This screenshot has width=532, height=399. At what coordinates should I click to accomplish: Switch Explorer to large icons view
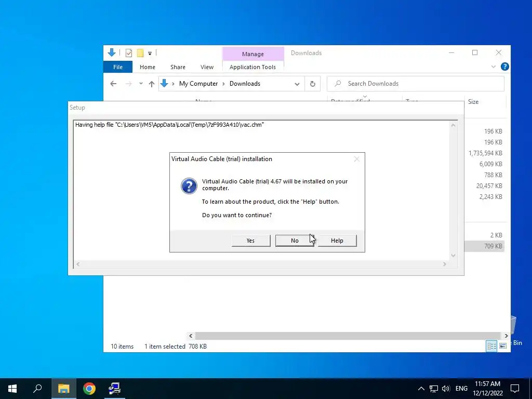[503, 345]
